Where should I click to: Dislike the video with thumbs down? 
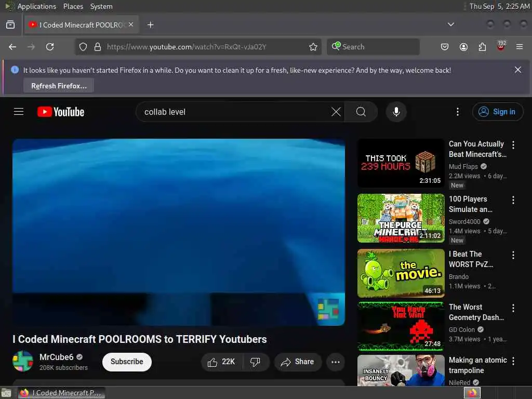(x=255, y=362)
